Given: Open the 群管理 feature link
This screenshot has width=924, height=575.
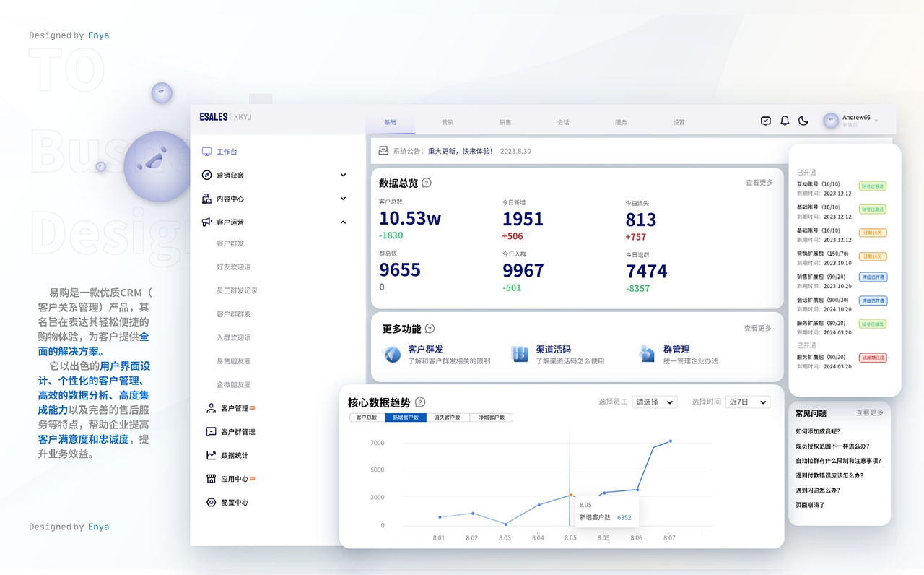Looking at the screenshot, I should [677, 350].
